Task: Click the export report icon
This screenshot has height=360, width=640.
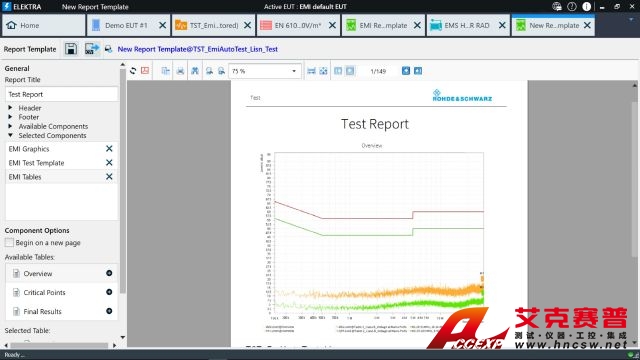Action: coord(91,49)
